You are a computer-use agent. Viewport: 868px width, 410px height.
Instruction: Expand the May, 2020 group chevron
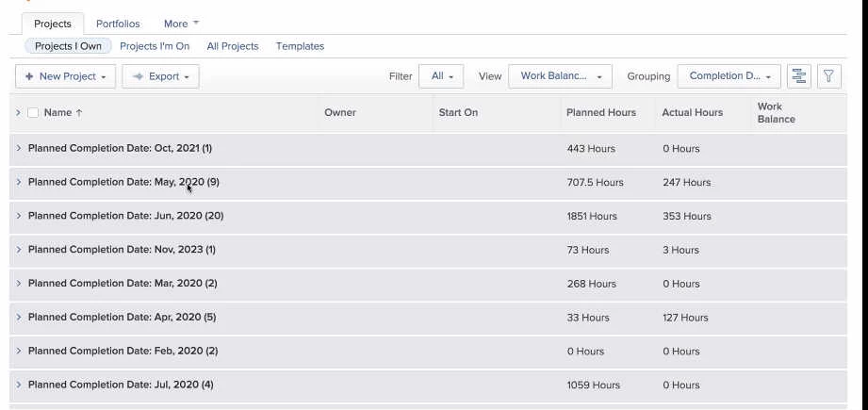coord(19,182)
